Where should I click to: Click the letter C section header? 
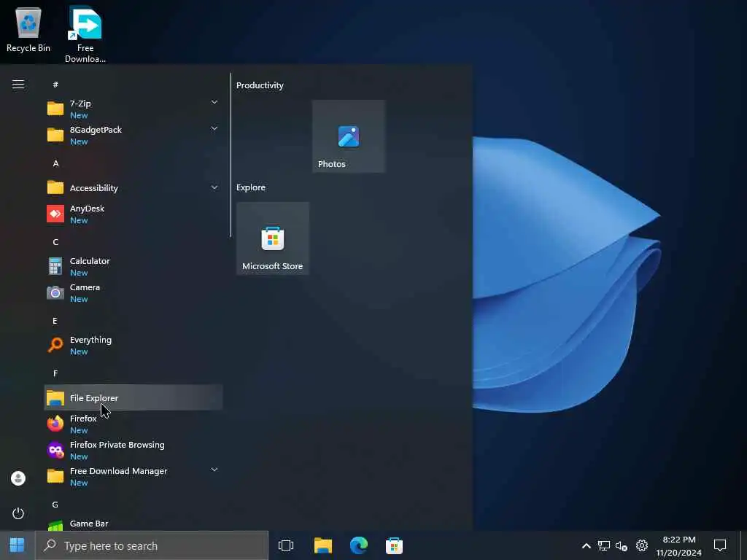55,242
